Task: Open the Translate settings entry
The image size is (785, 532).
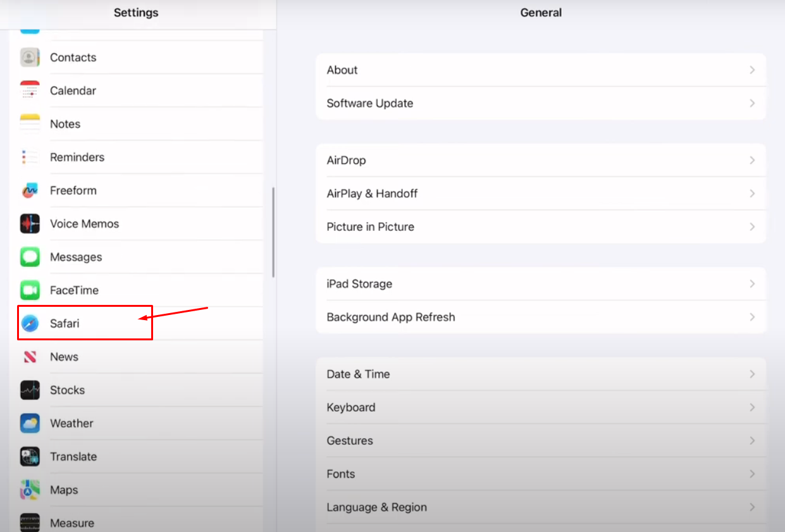Action: point(73,457)
